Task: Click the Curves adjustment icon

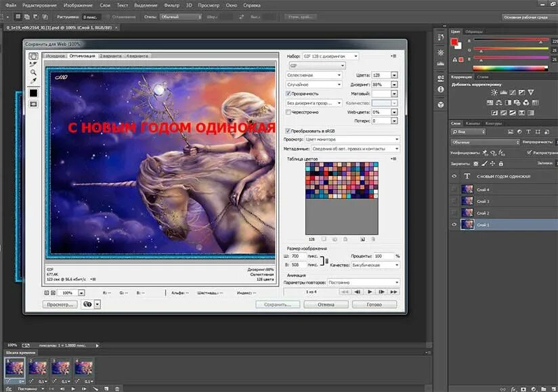Action: 513,93
